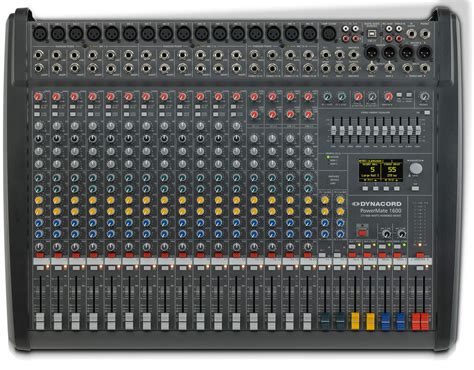Click the top-right headphone jack
The width and height of the screenshot is (474, 370).
425,34
